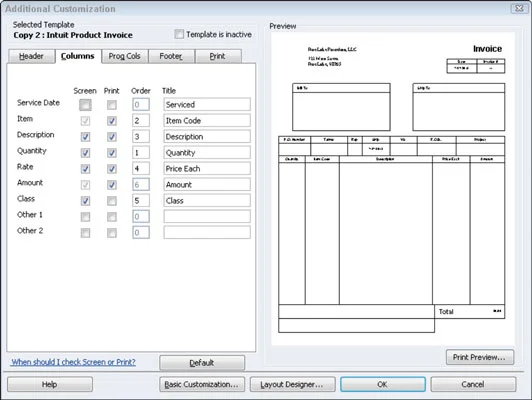The width and height of the screenshot is (532, 400).
Task: Uncheck Amount Print checkbox
Action: click(112, 185)
